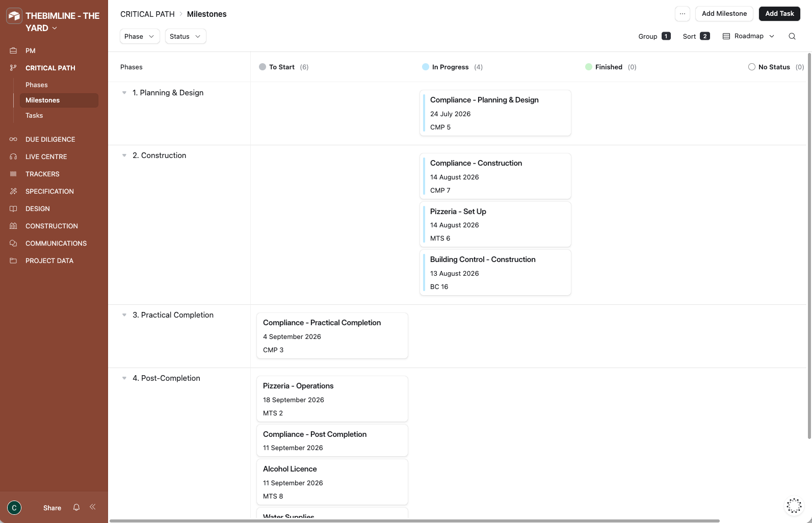This screenshot has width=812, height=523.
Task: Click the DUE DILIGENCE glasses icon
Action: tap(13, 139)
